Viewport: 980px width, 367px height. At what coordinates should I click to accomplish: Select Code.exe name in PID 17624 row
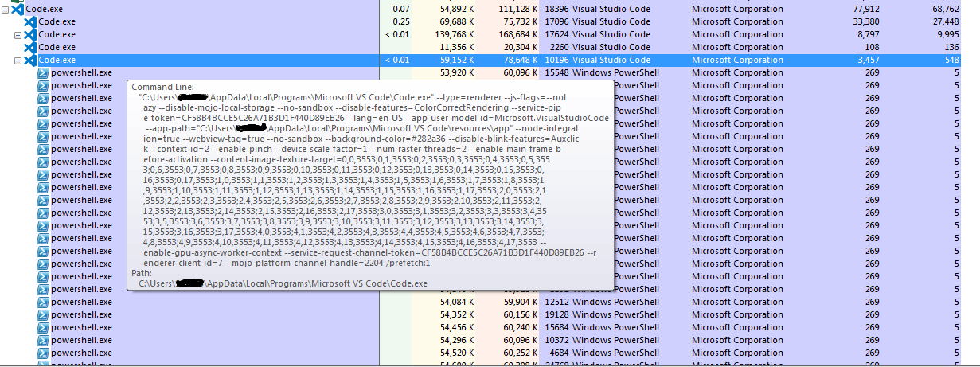coord(57,34)
